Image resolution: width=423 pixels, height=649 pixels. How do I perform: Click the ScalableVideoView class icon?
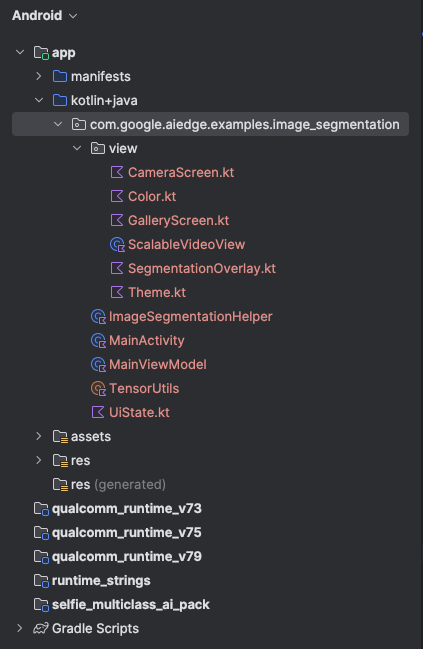pos(117,245)
